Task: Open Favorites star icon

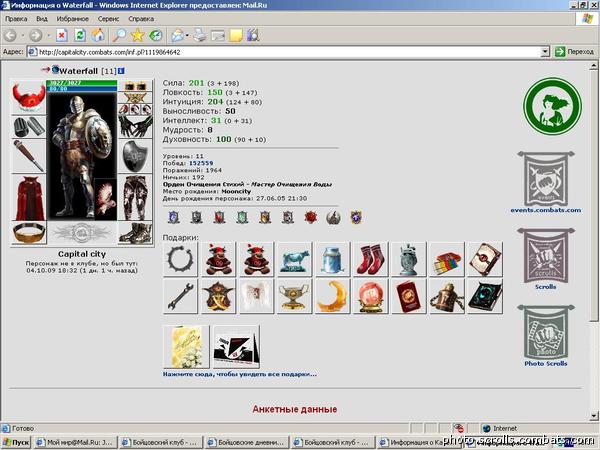Action: (137, 35)
